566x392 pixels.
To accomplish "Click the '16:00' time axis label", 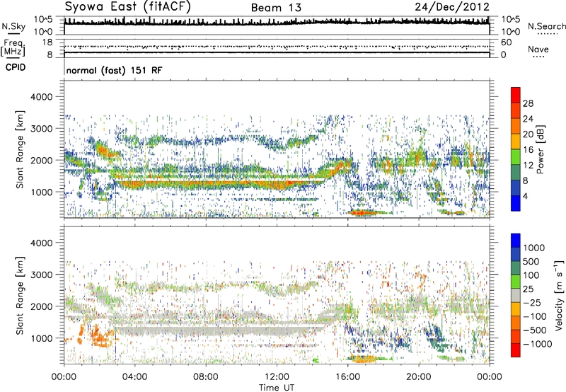I will (x=347, y=377).
